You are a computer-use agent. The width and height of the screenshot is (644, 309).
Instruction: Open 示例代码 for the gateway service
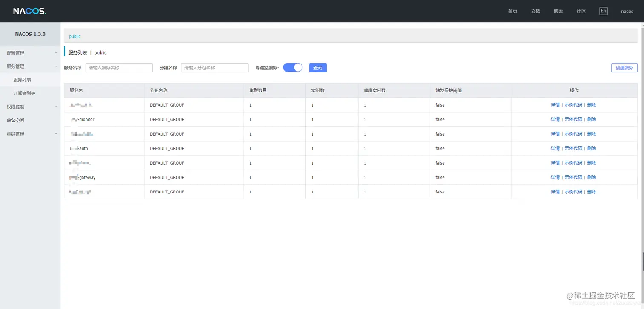coord(573,177)
